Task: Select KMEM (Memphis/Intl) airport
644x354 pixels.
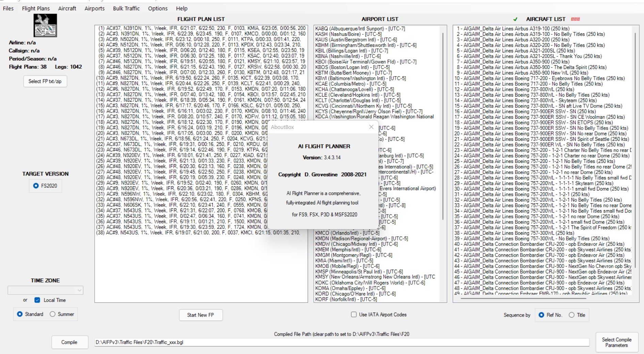Action: 348,250
